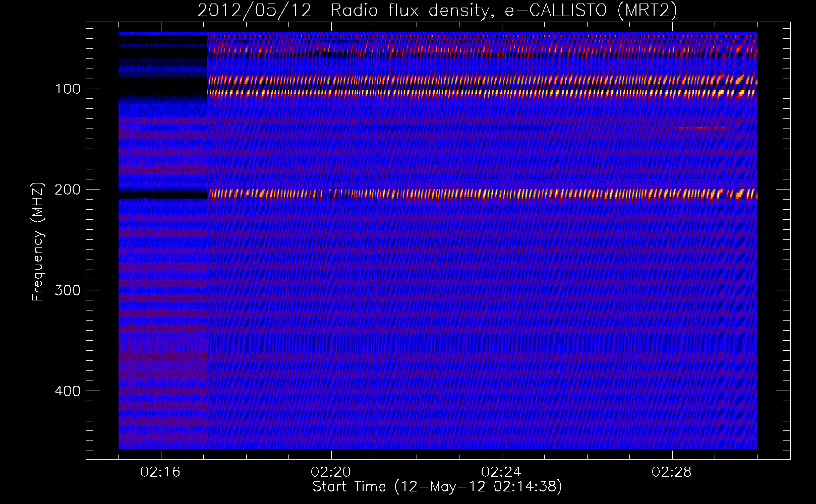Screen dimensions: 816x504
Task: Click the plot title "Radio flux density, e-CALLISTO (MRT2)"
Action: click(503, 11)
